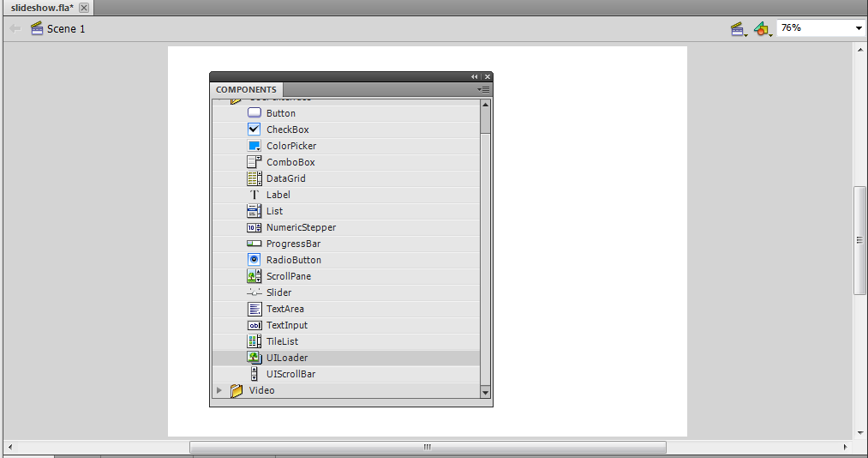Select the ScrollPane component icon
This screenshot has width=868, height=458.
click(x=254, y=276)
